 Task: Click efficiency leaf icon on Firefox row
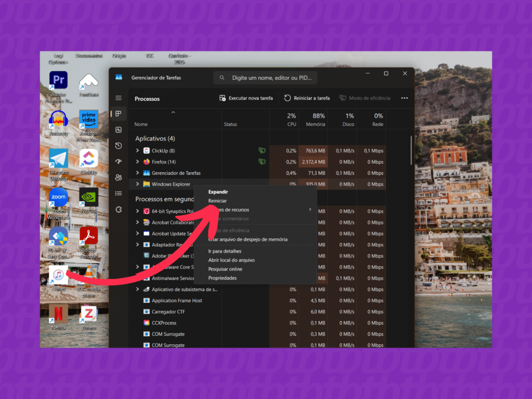[x=262, y=162]
